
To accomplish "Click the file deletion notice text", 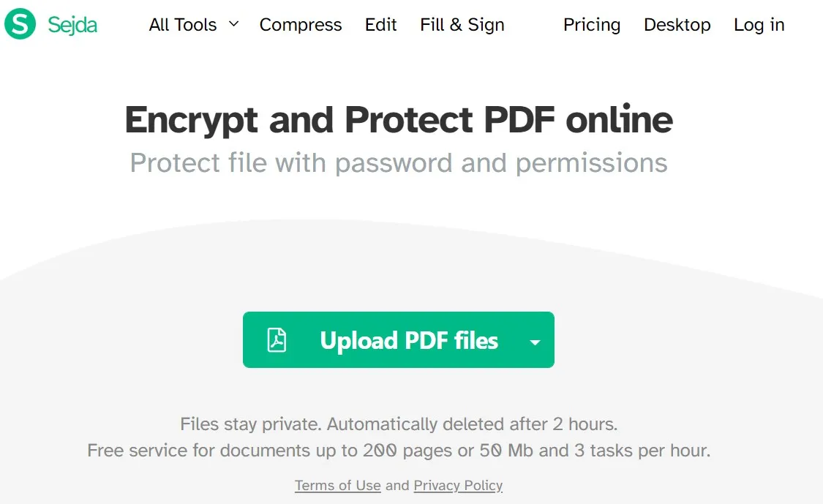I will 399,424.
